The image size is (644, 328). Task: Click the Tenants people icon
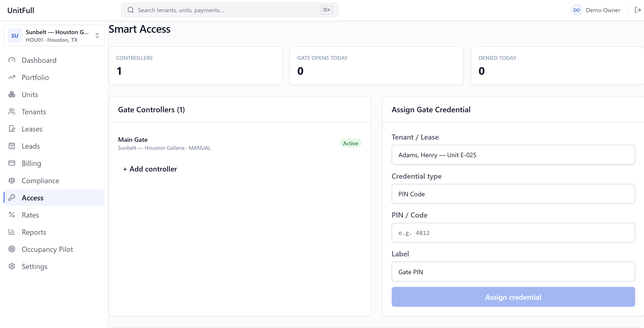(x=12, y=112)
